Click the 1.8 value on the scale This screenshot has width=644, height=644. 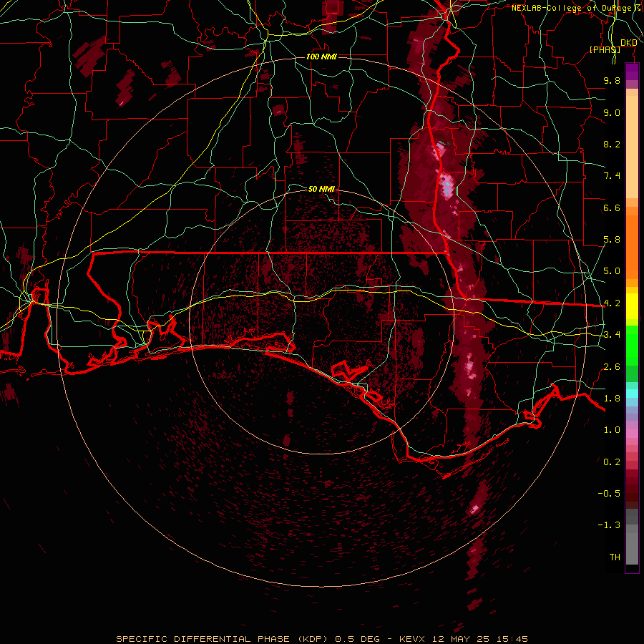click(x=612, y=399)
